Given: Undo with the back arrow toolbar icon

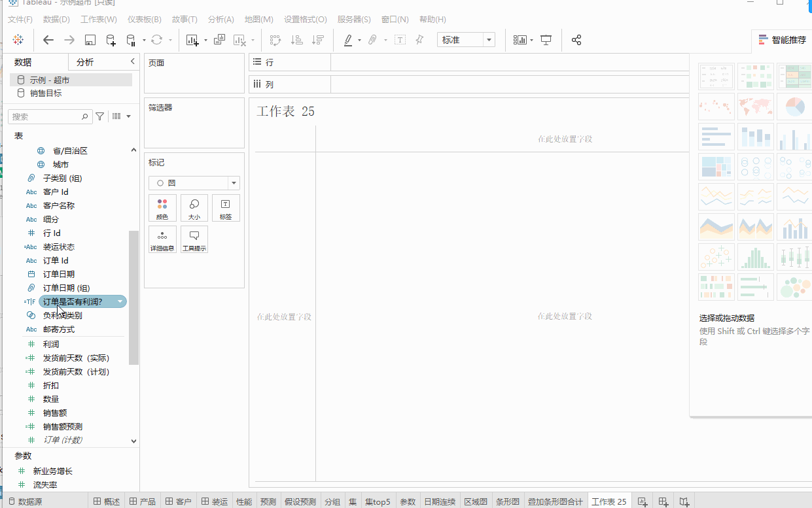Looking at the screenshot, I should tap(48, 40).
